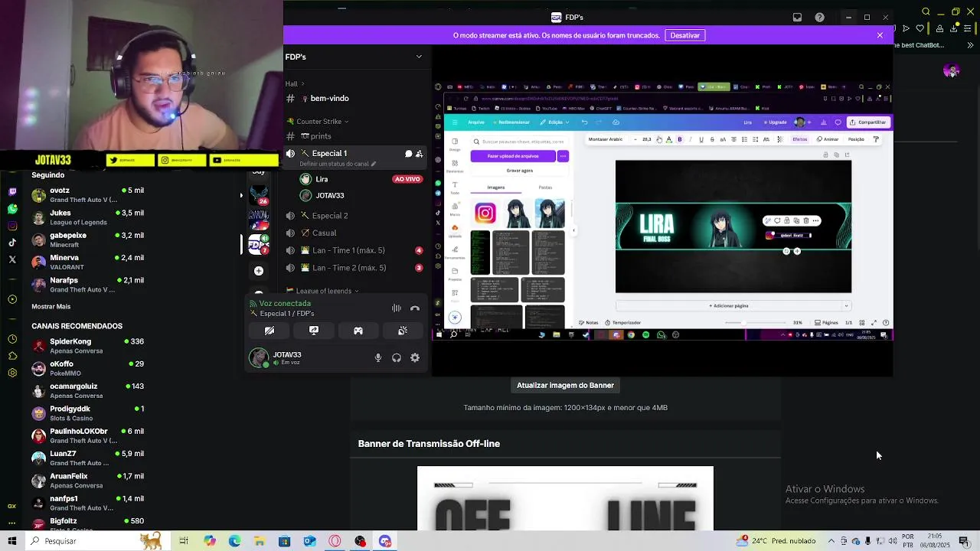Invite people to the Especial 1 channel
This screenshot has height=551, width=980.
tap(420, 154)
